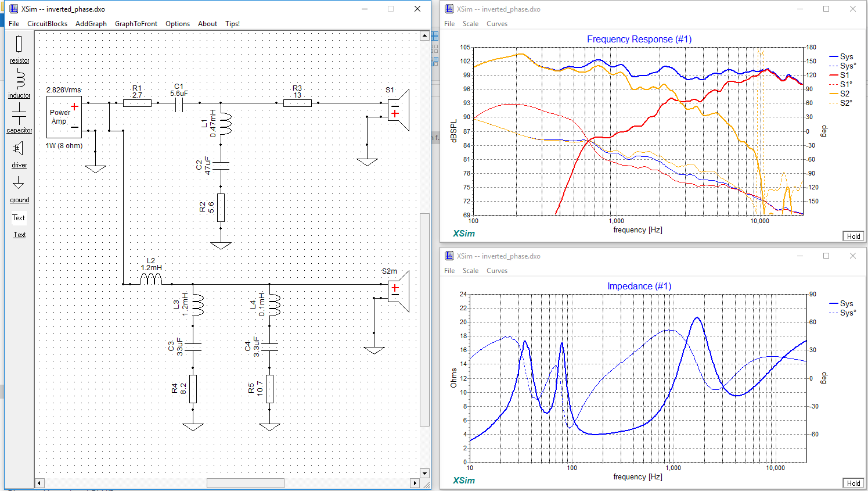This screenshot has width=868, height=491.
Task: Select inductor L1 in the schematic
Action: pyautogui.click(x=225, y=124)
